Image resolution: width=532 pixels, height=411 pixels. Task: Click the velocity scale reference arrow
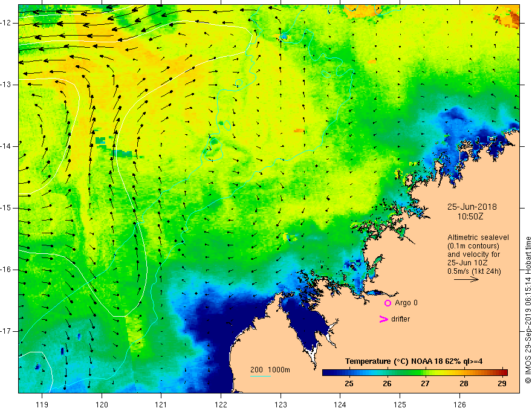pyautogui.click(x=466, y=279)
